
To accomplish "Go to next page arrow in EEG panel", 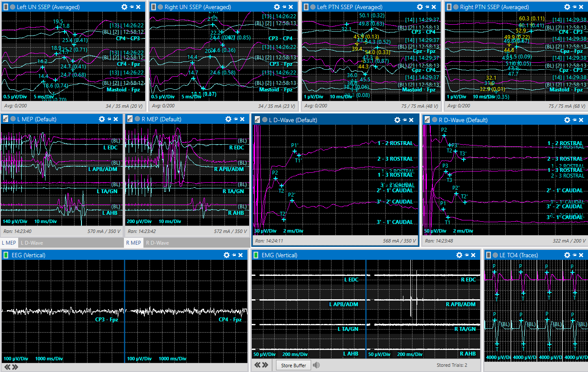I will tap(14, 367).
